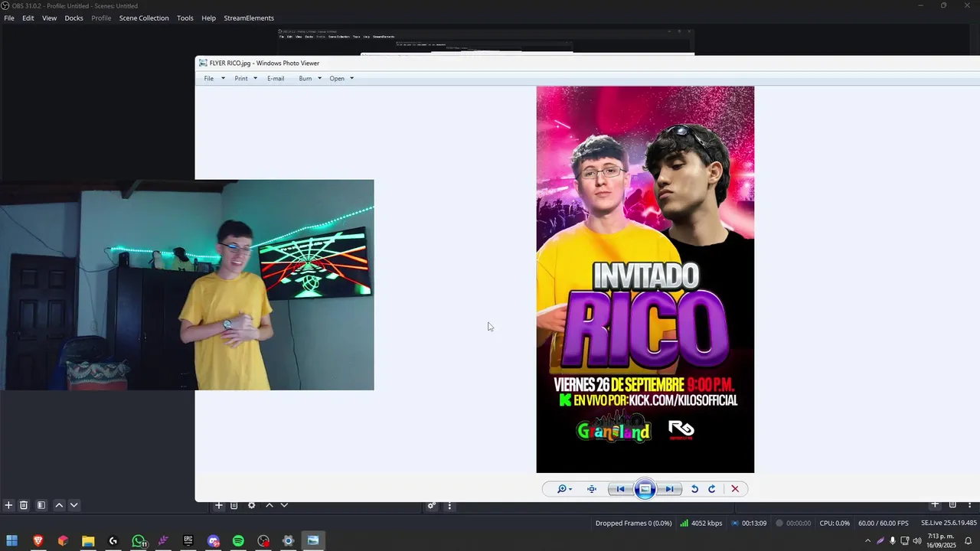The height and width of the screenshot is (551, 980).
Task: Open the Windows Start menu
Action: [12, 541]
